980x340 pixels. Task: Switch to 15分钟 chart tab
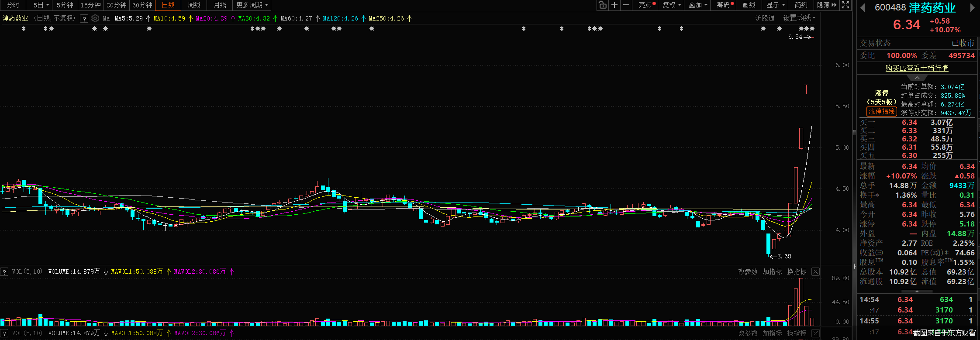(91, 5)
